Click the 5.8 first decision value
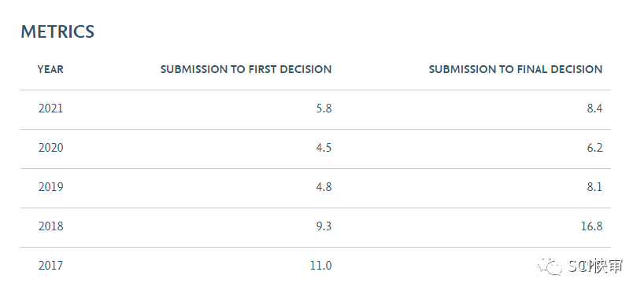This screenshot has height=294, width=644. coord(324,108)
